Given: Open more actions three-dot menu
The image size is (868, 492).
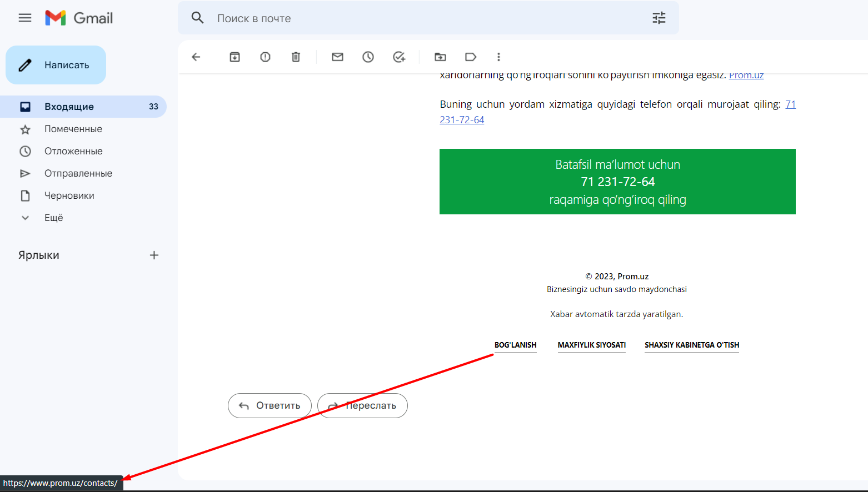Looking at the screenshot, I should point(498,57).
